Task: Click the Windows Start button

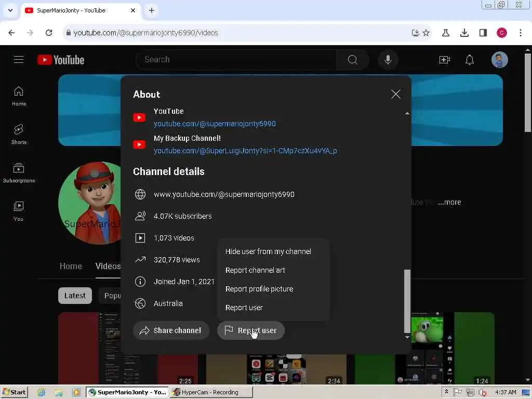Action: (x=14, y=392)
